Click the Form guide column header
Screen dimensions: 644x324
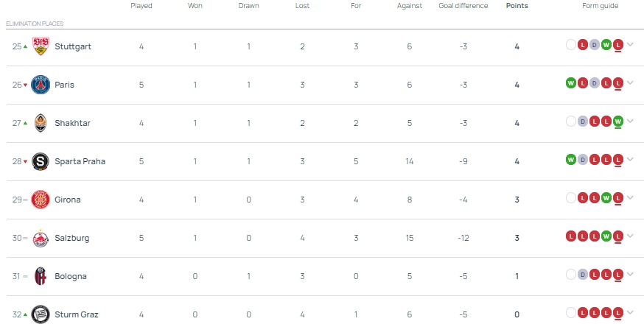(x=599, y=6)
